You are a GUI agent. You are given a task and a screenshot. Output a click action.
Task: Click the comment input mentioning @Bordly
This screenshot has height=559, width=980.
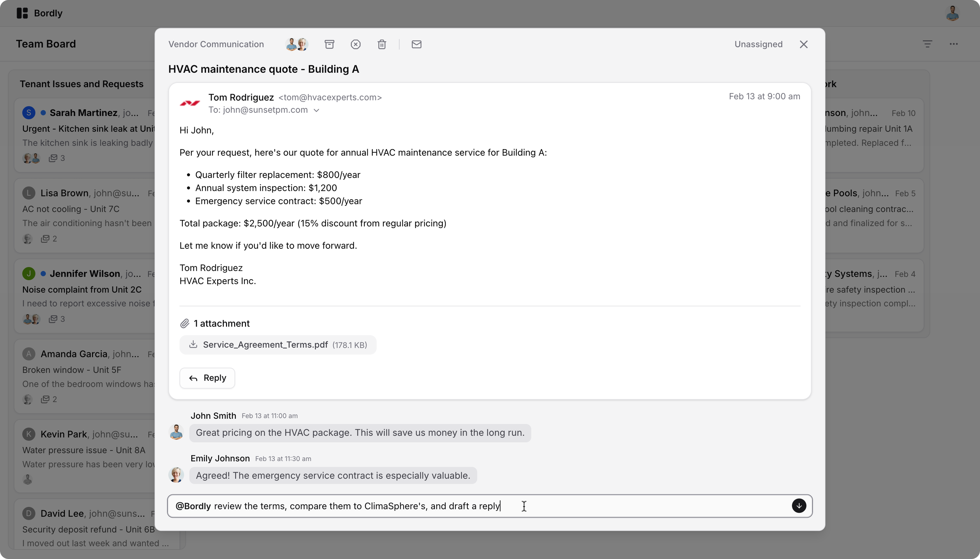click(x=461, y=506)
